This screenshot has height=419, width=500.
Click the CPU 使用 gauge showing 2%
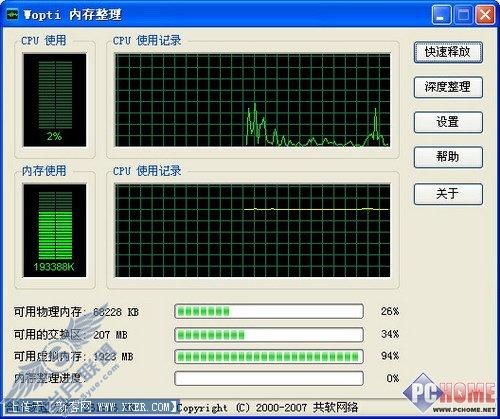pyautogui.click(x=55, y=100)
